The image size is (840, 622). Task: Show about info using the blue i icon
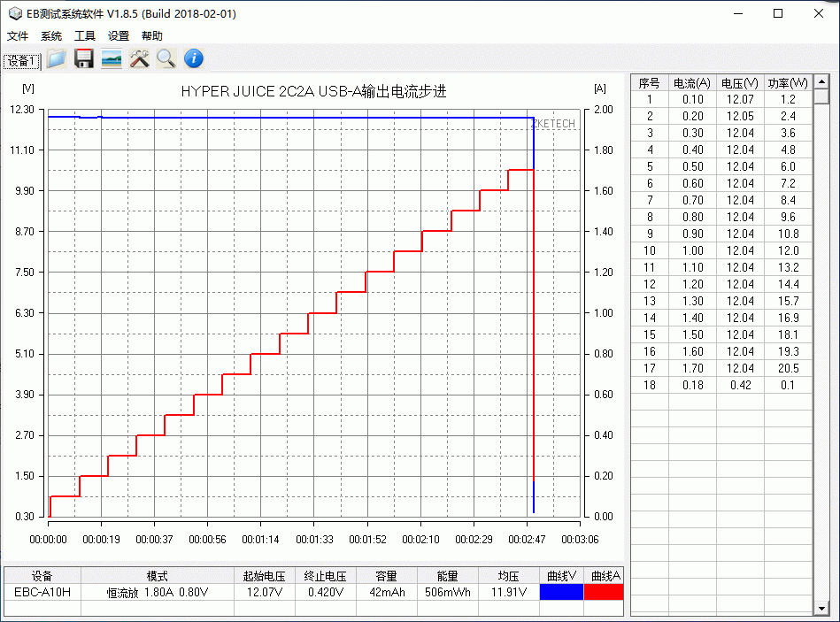[x=193, y=58]
